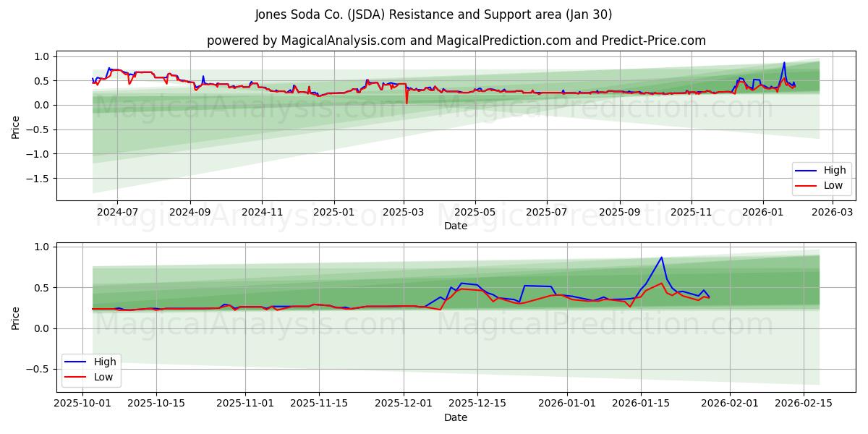The width and height of the screenshot is (868, 434).
Task: Click the lower chart 'Date' axis label
Action: tap(456, 417)
